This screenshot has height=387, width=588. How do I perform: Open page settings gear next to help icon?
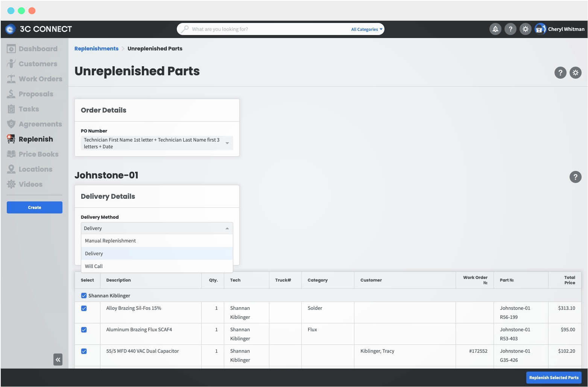click(575, 73)
